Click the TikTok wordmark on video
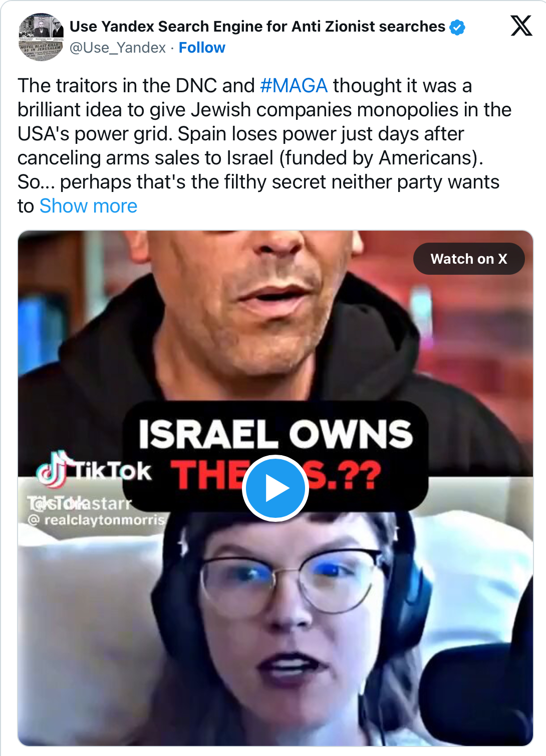 point(112,471)
